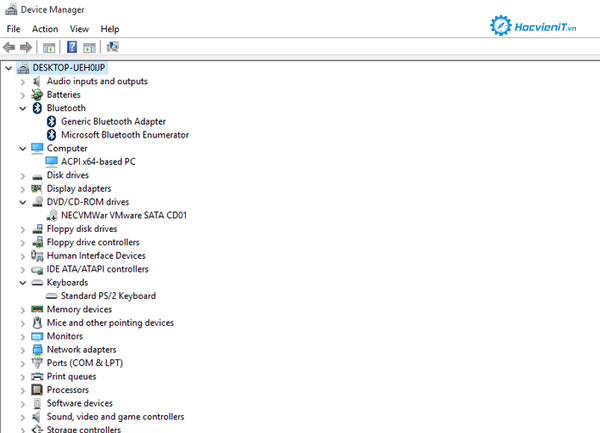This screenshot has width=600, height=433.
Task: Click the DVD/CD-ROM drives icon
Action: pos(37,202)
